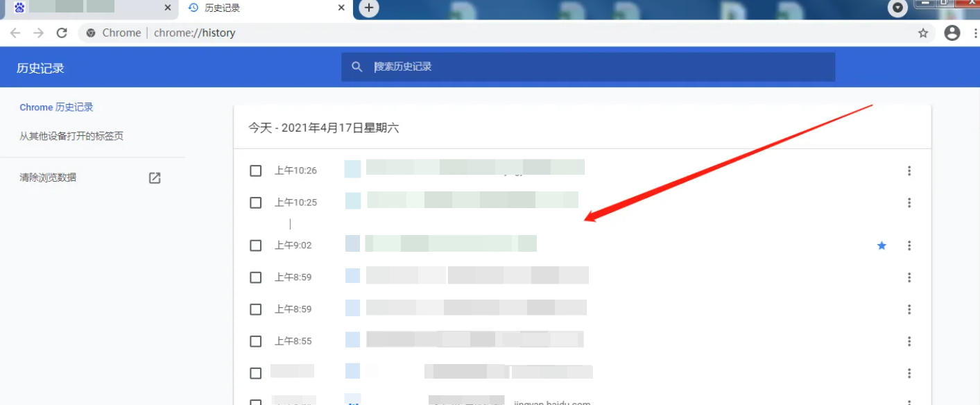Select 从其他设备打开的标签页 in the sidebar
This screenshot has height=405, width=980.
pos(71,136)
